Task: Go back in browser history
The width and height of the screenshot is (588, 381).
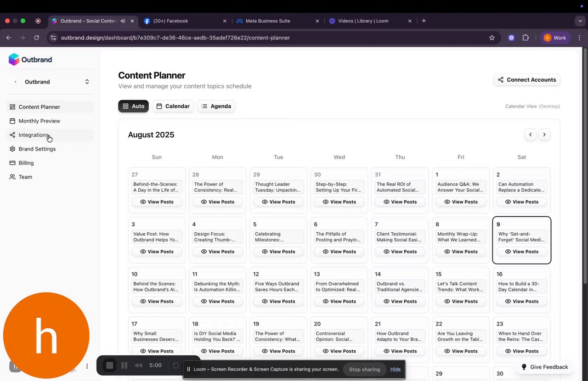Action: 8,38
